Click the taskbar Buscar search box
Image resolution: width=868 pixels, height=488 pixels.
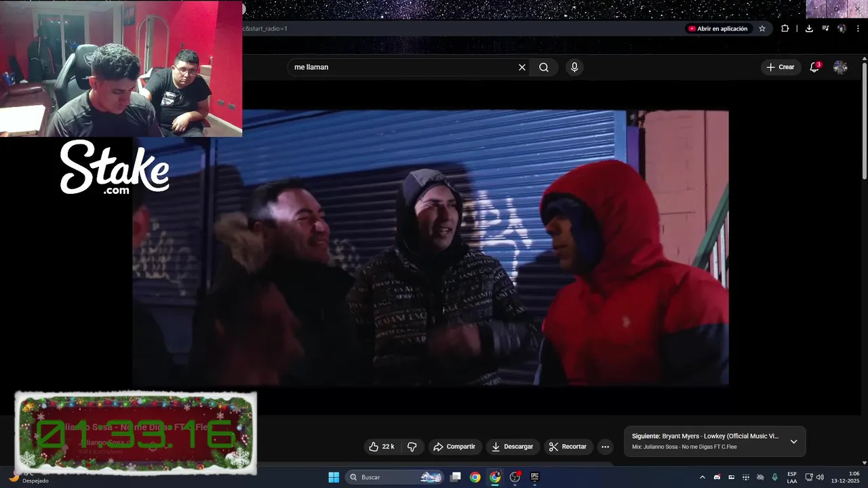pyautogui.click(x=395, y=477)
